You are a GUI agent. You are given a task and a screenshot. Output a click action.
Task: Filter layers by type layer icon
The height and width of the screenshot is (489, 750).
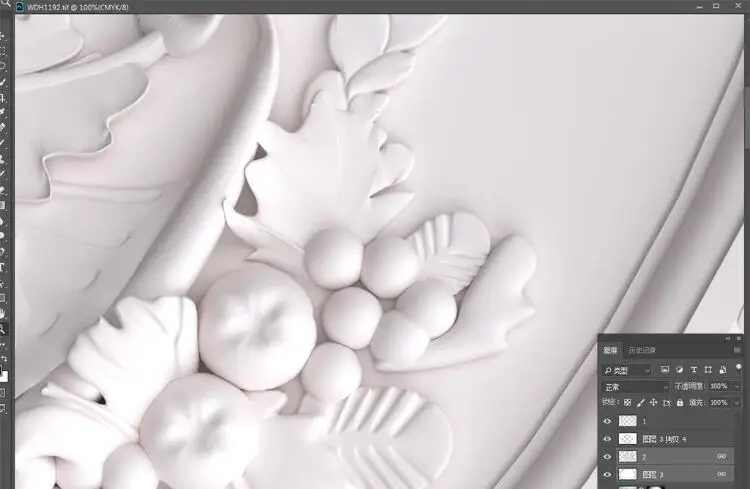(694, 369)
